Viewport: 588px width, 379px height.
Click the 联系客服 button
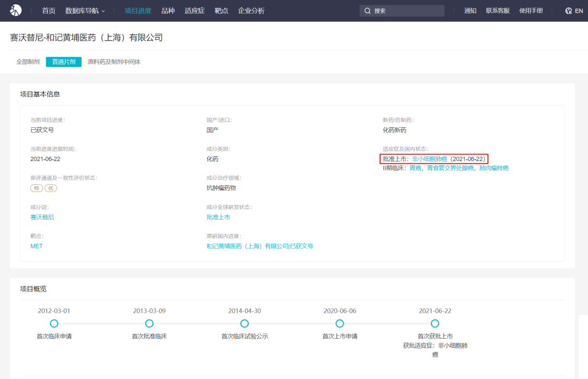498,11
